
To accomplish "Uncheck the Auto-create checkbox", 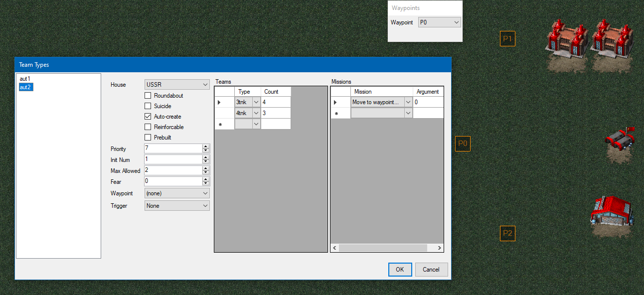I will click(148, 117).
